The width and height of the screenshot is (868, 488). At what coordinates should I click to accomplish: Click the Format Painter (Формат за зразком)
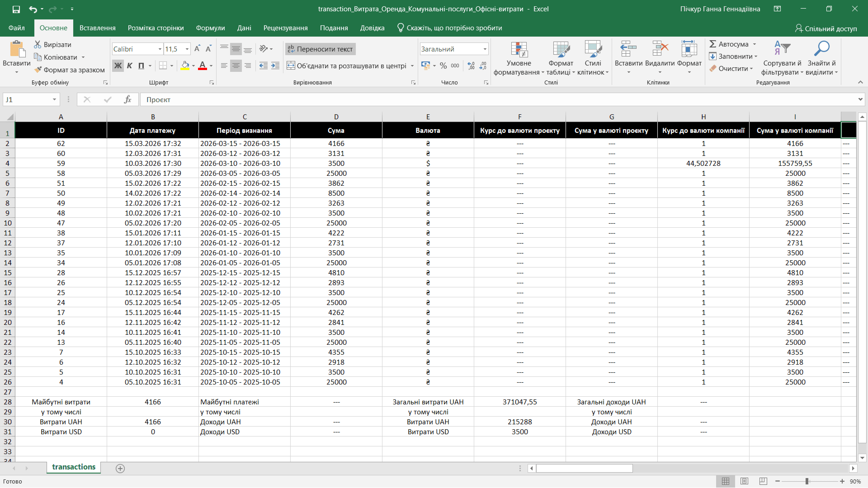[70, 70]
